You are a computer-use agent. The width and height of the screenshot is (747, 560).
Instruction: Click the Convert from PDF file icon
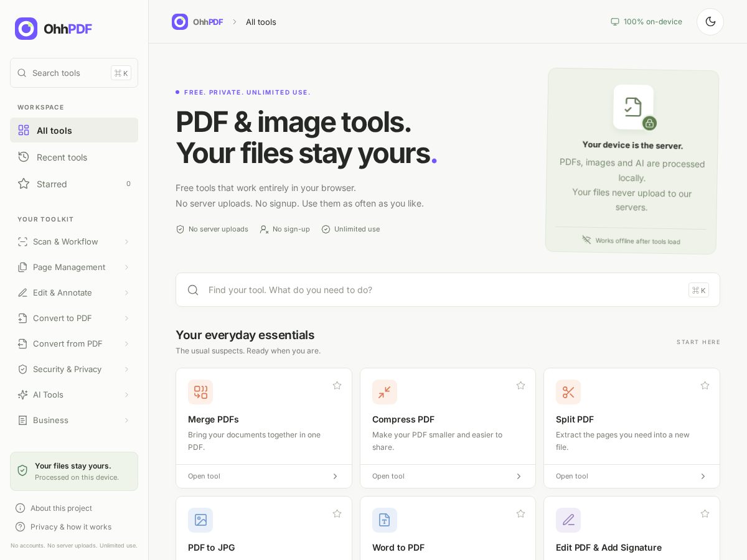[22, 343]
